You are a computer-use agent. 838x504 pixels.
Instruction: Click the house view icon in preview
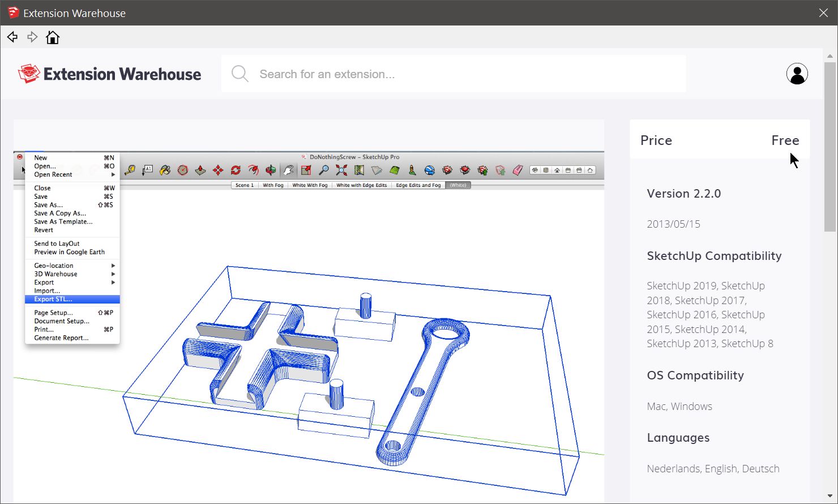click(x=557, y=170)
